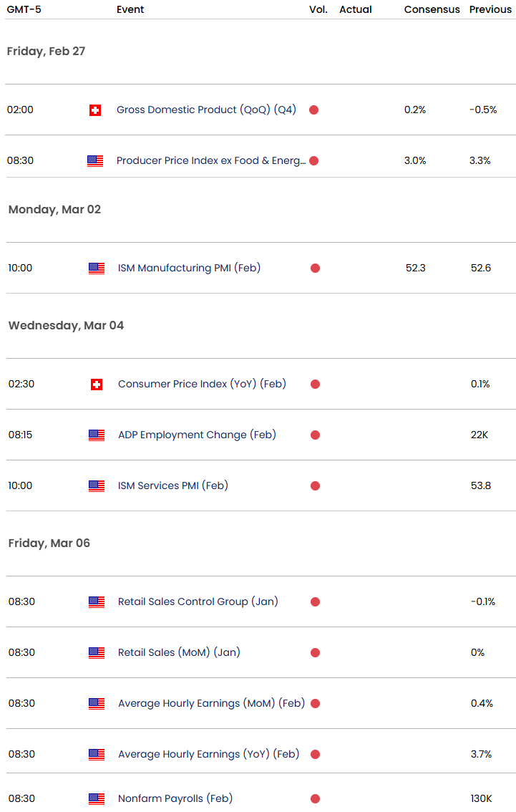Open the Gross Domestic Product (QoQ) (Q4) event
Viewport: 516px width, 812px height.
206,110
